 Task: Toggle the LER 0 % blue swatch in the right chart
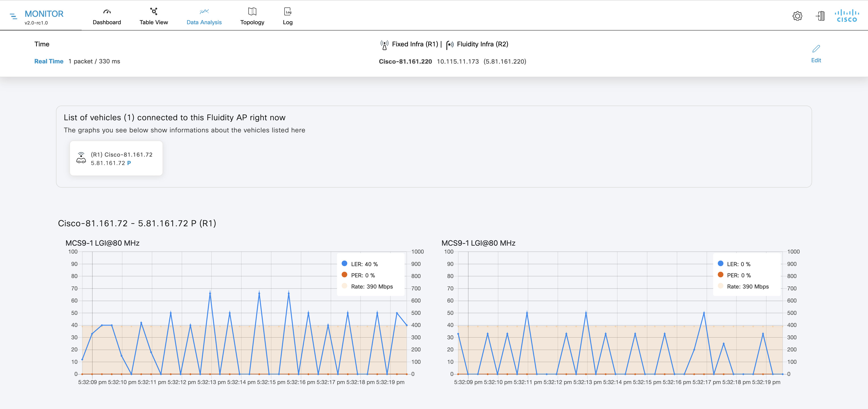(720, 264)
